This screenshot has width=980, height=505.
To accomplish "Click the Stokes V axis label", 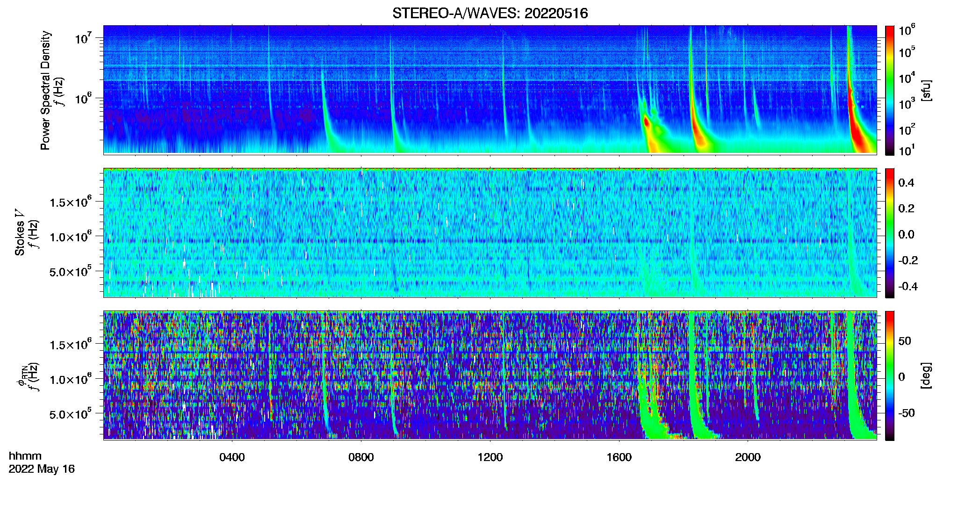I will pos(20,232).
